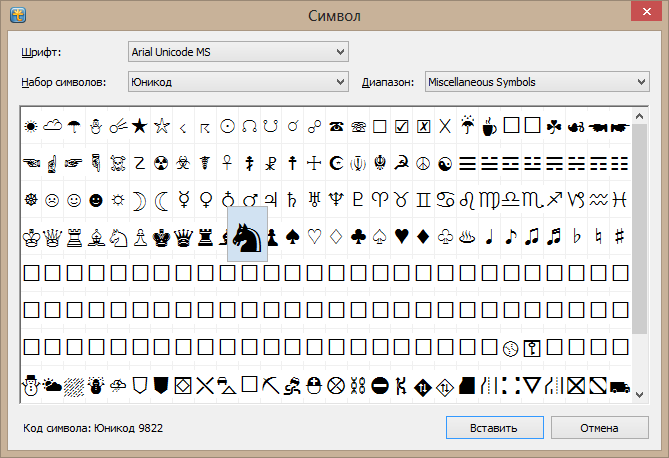Click the vertical scrollbar thumb
The width and height of the screenshot is (669, 458).
tap(639, 229)
